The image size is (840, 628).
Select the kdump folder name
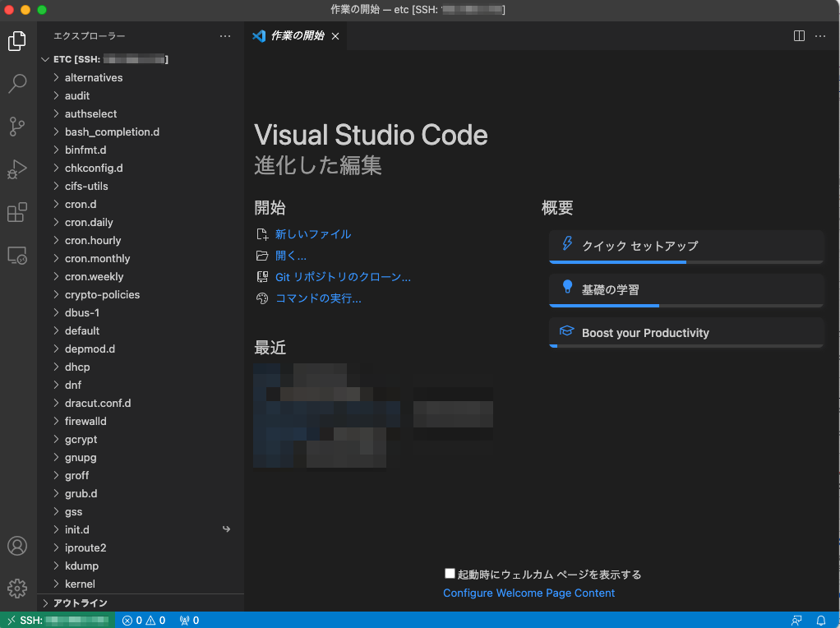click(81, 566)
